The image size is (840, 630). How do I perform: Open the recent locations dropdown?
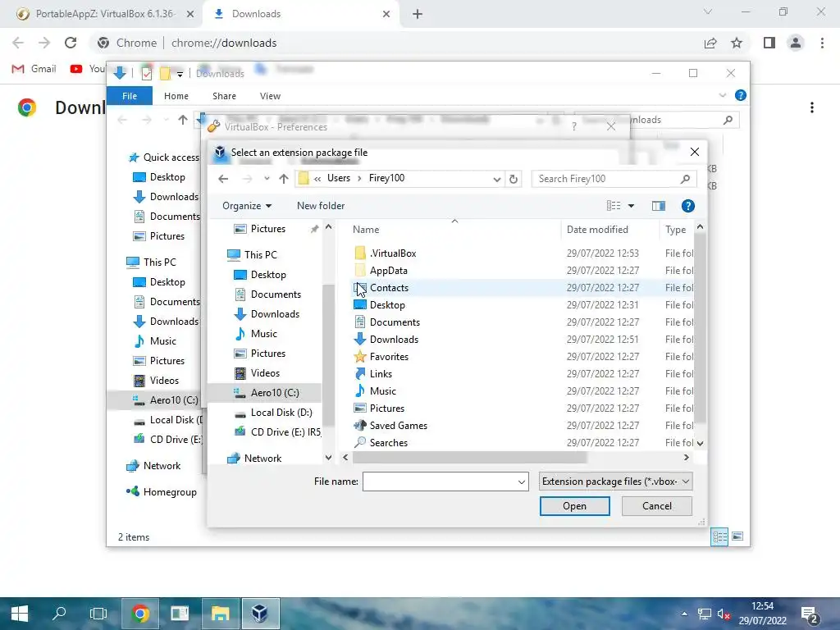(267, 179)
